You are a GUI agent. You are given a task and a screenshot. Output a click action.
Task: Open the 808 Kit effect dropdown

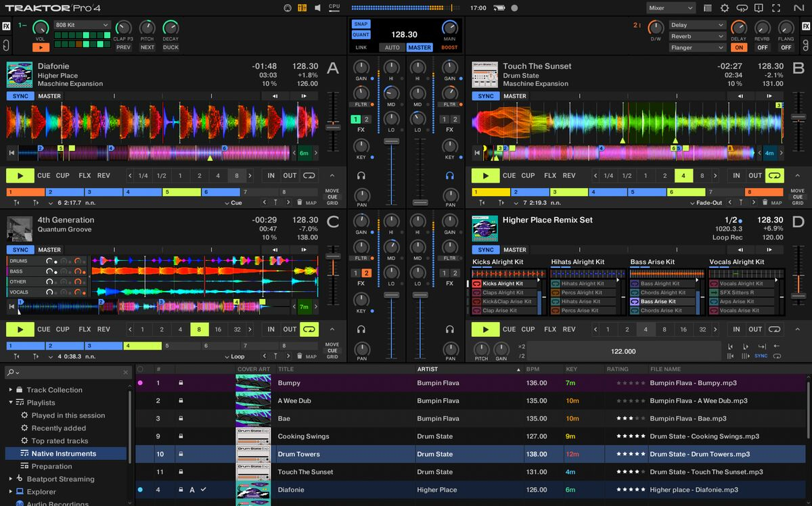coord(82,25)
